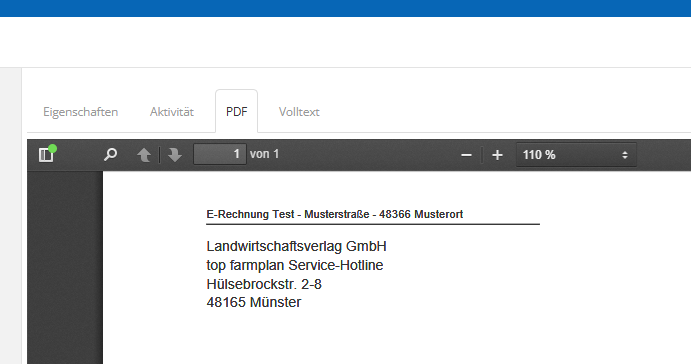The image size is (691, 364).
Task: Select the PDF tab
Action: pos(237,111)
